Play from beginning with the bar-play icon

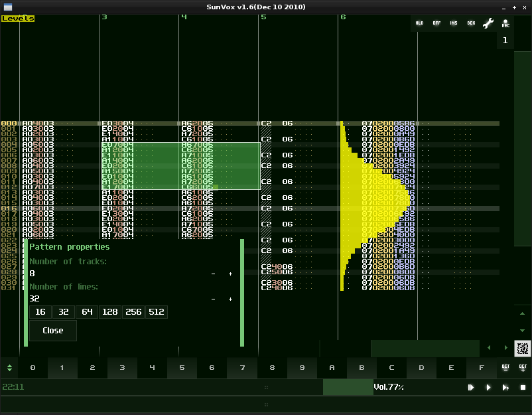pos(471,388)
